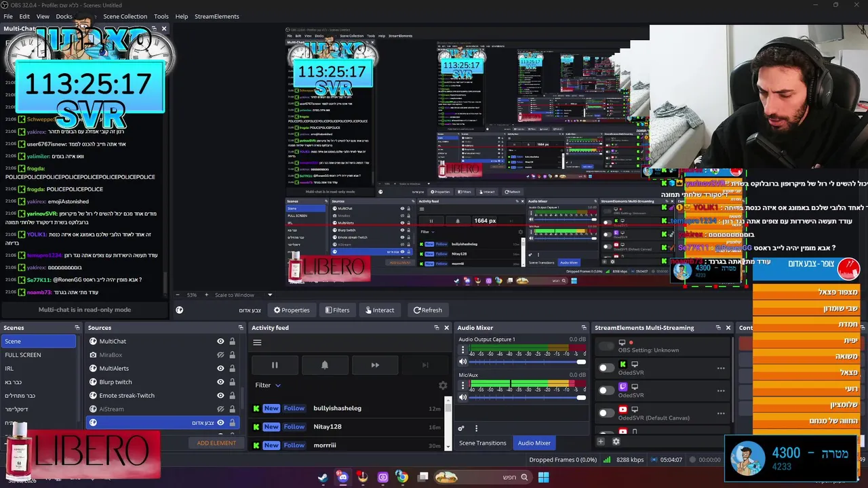Hide the צבע אדום source
The height and width of the screenshot is (488, 868).
click(x=220, y=423)
